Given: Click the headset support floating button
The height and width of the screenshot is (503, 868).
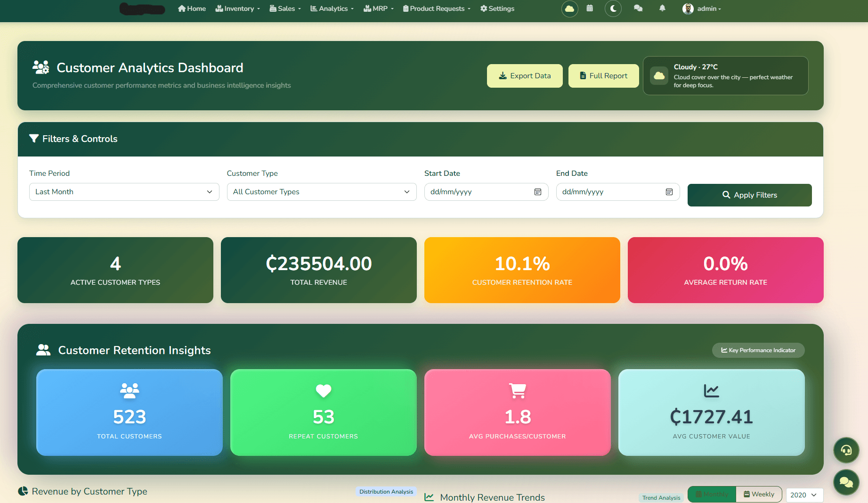Looking at the screenshot, I should point(846,450).
